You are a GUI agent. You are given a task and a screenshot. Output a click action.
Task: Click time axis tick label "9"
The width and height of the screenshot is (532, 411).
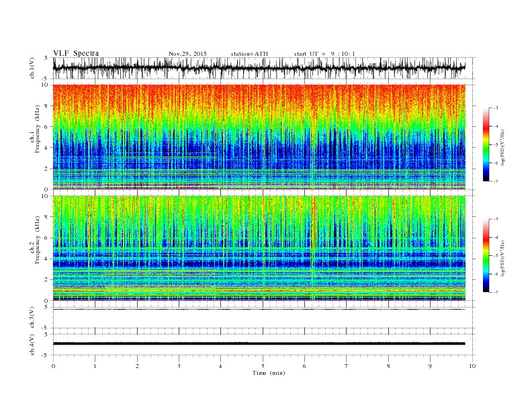coord(430,366)
